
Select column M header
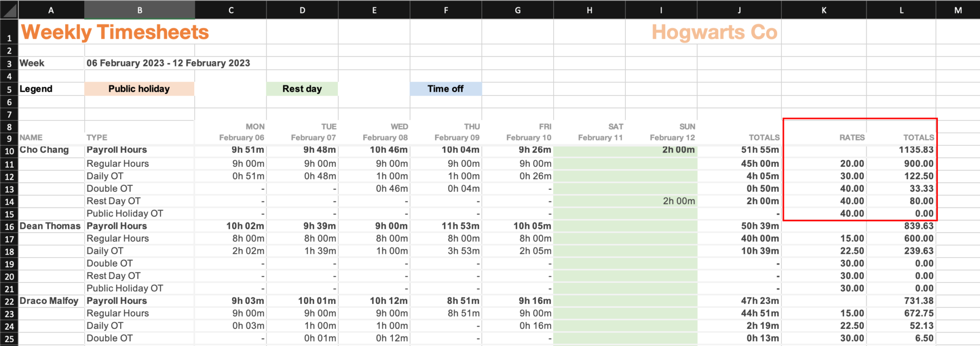click(x=958, y=10)
